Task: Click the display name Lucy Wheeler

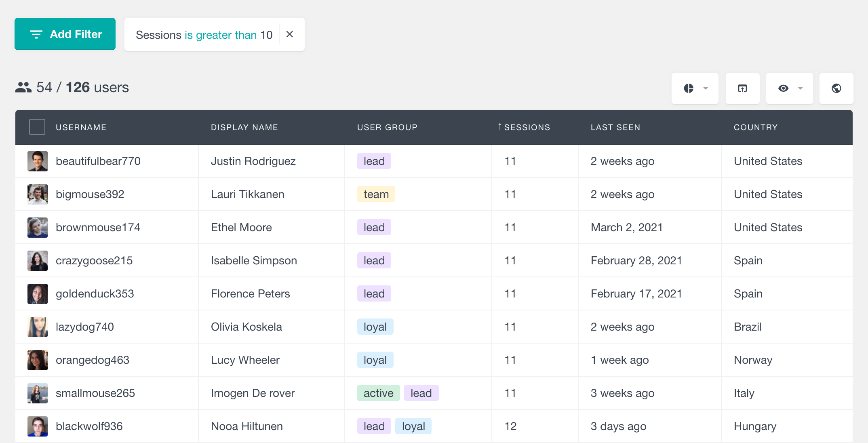Action: [x=245, y=360]
